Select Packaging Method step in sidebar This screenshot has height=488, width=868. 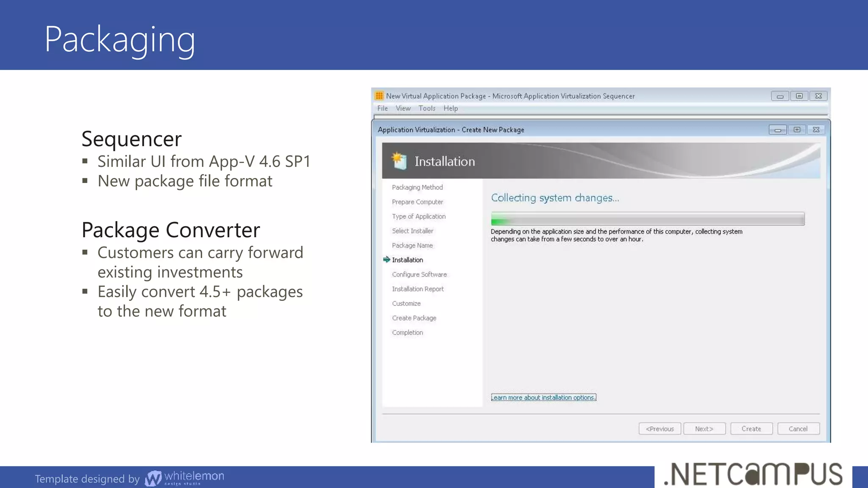tap(417, 187)
